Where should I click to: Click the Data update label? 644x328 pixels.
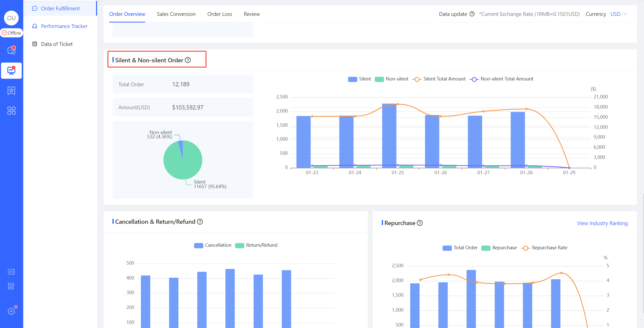pos(453,14)
